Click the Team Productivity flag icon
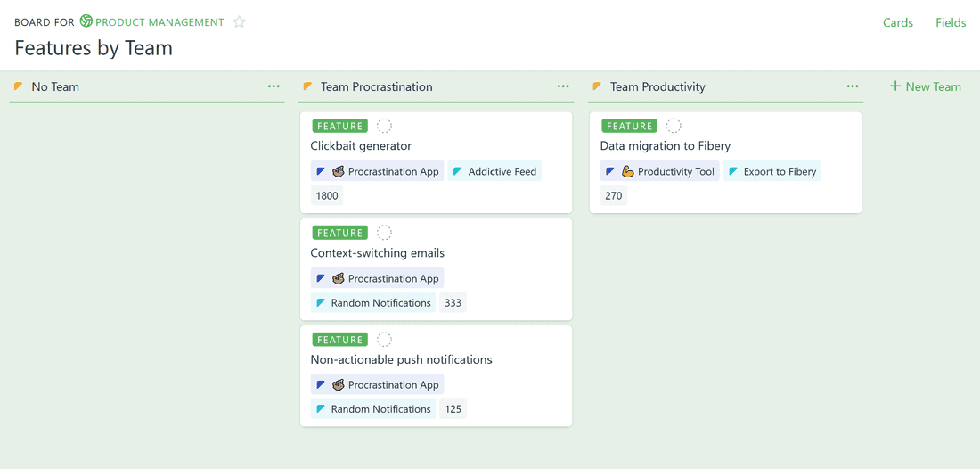 pyautogui.click(x=597, y=86)
